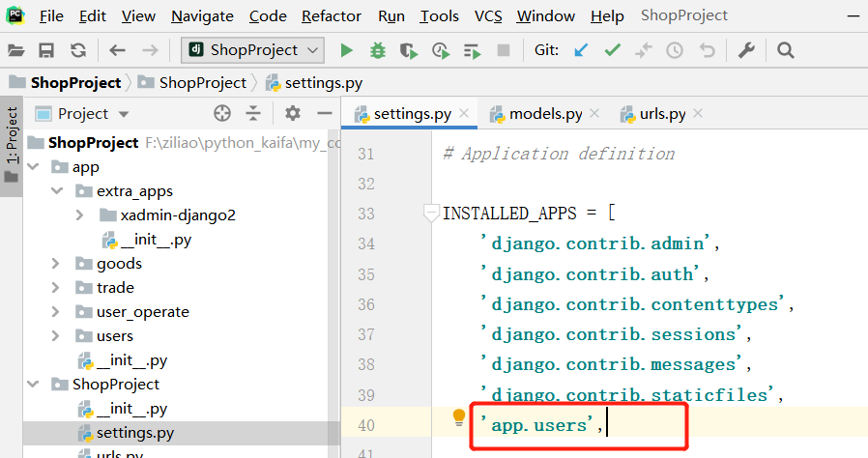868x458 pixels.
Task: Fold INSTALLED_APPS block at line 33
Action: click(x=431, y=213)
